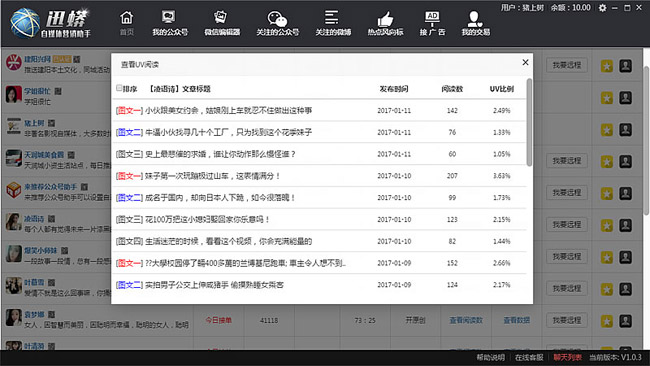650x366 pixels.
Task: Sort by the UV比例 column header
Action: (x=502, y=89)
